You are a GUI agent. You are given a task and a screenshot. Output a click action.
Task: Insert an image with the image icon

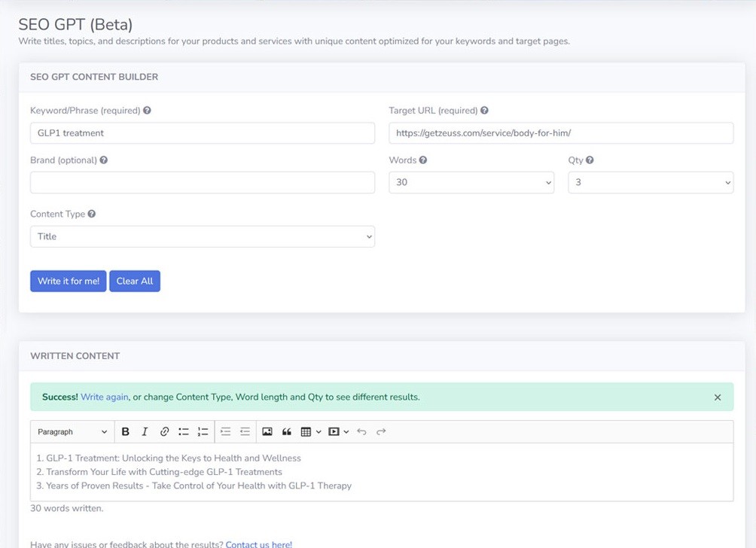click(267, 432)
